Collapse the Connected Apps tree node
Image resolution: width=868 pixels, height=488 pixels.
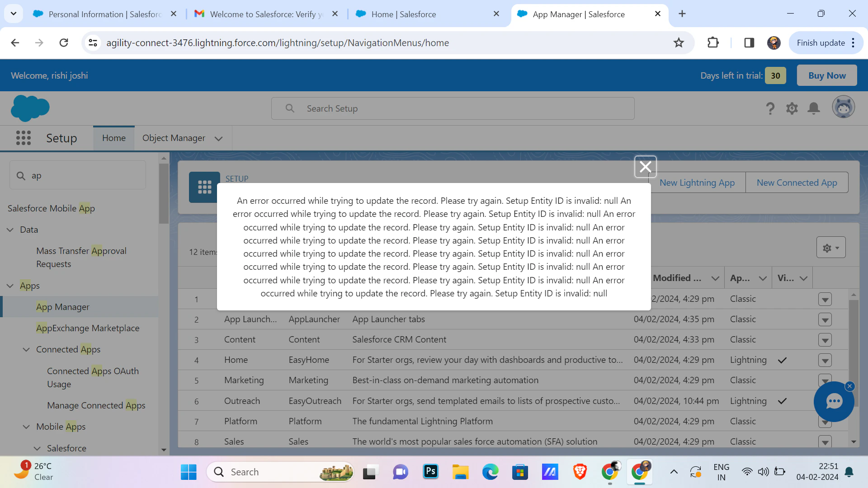coord(26,350)
